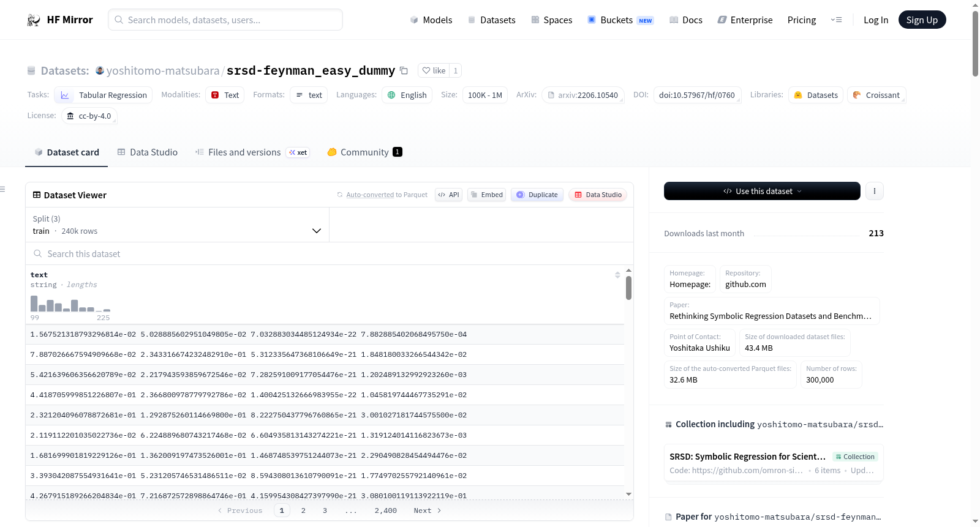Open the more options vertical dots menu

pos(875,191)
